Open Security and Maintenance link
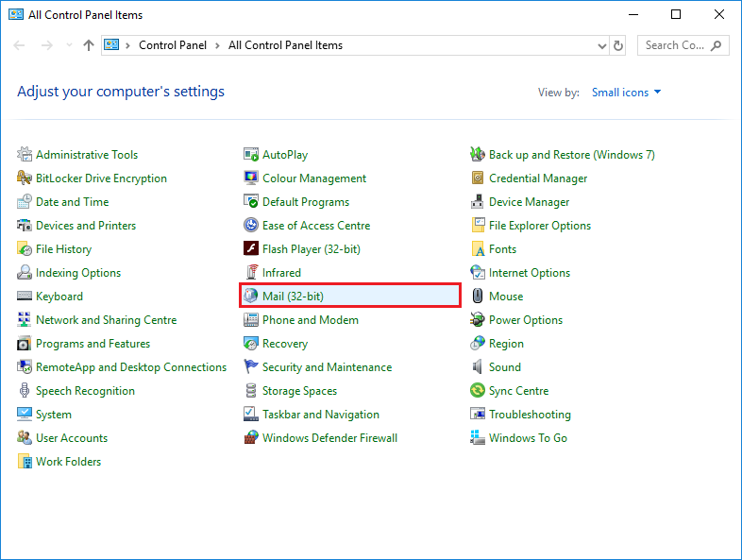The height and width of the screenshot is (560, 742). 327,367
